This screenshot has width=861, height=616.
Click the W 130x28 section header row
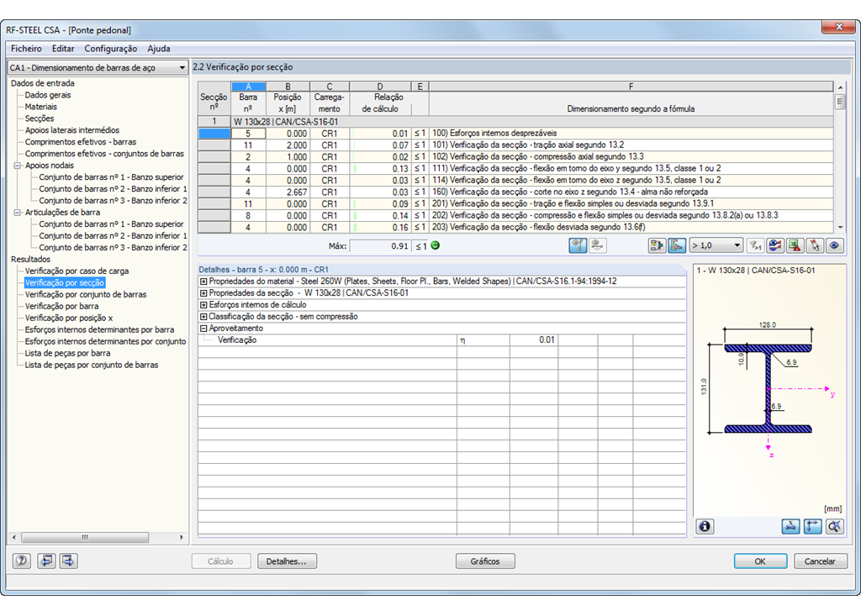point(515,121)
